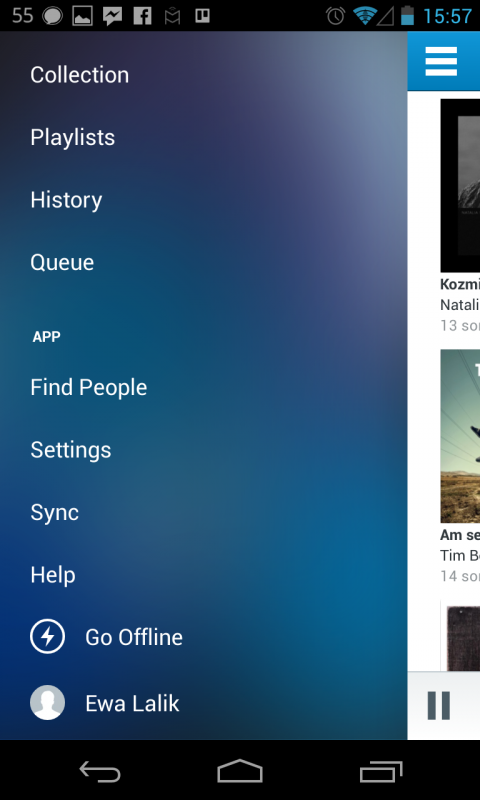Open Settings from the side menu
Screen dimensions: 480x800
71,450
